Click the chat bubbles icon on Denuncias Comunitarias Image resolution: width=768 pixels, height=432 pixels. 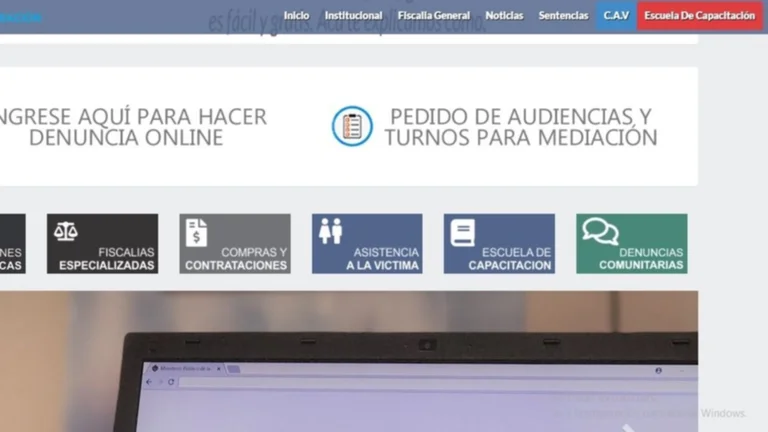pyautogui.click(x=600, y=231)
